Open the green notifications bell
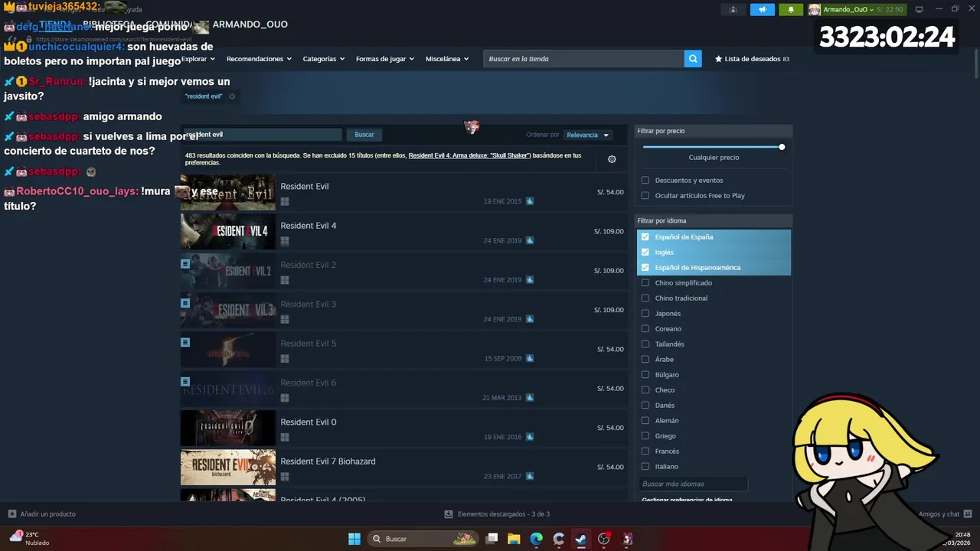This screenshot has width=980, height=551. coord(791,9)
